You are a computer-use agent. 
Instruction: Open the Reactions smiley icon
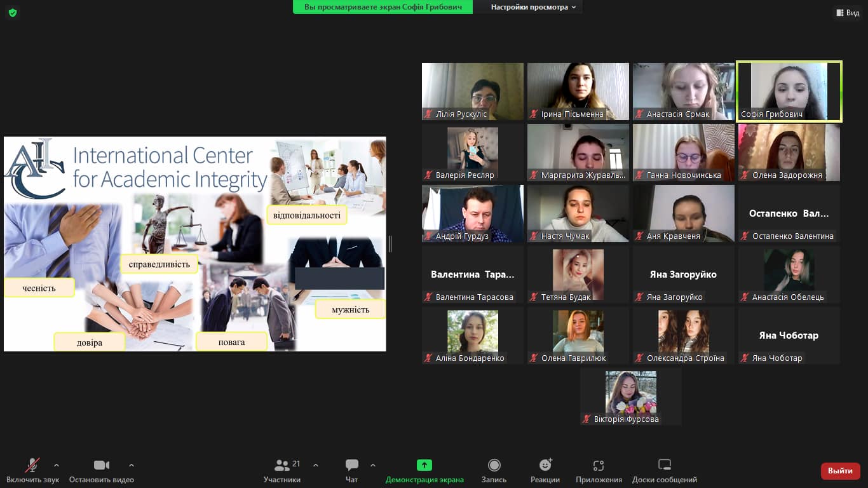pos(545,466)
